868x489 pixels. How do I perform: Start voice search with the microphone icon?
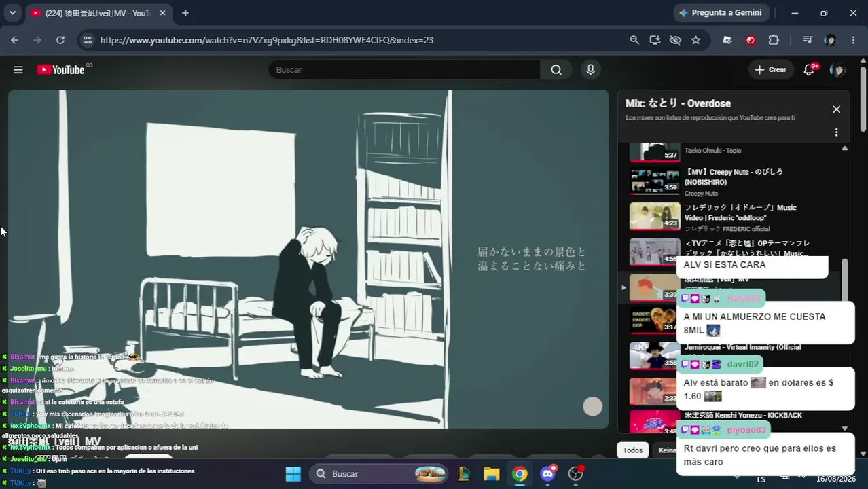point(590,69)
